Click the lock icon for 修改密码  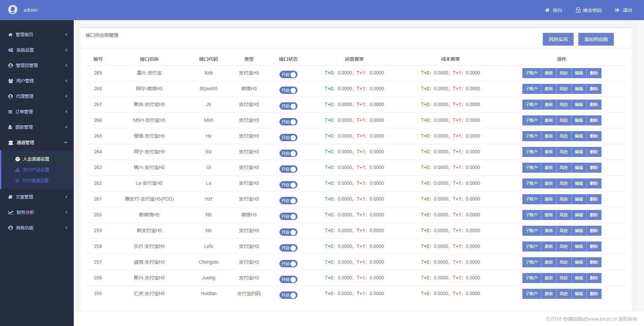click(578, 10)
